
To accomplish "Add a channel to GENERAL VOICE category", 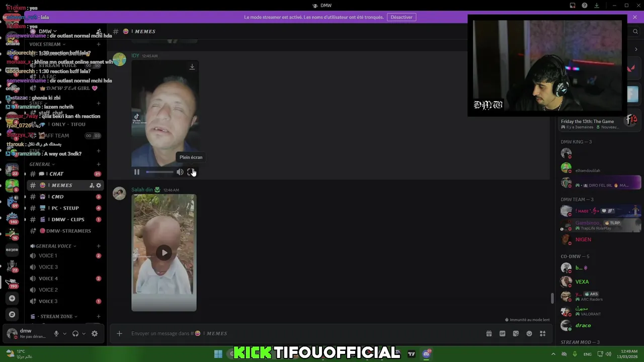I will pos(99,246).
